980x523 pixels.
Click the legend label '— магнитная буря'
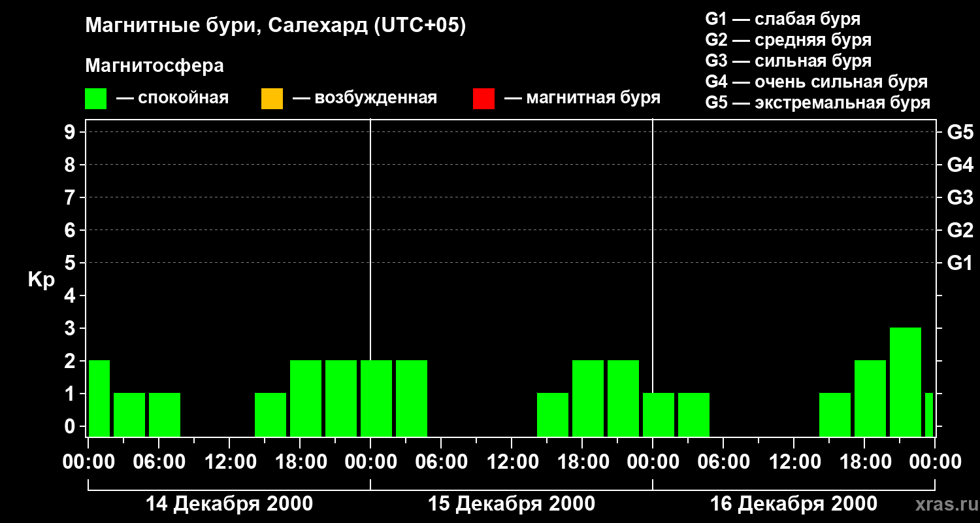(583, 99)
